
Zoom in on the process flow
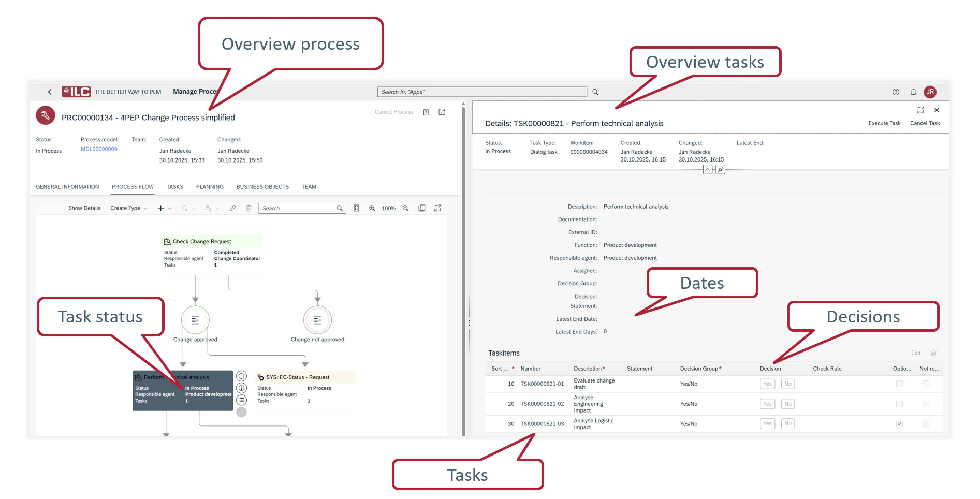[372, 208]
